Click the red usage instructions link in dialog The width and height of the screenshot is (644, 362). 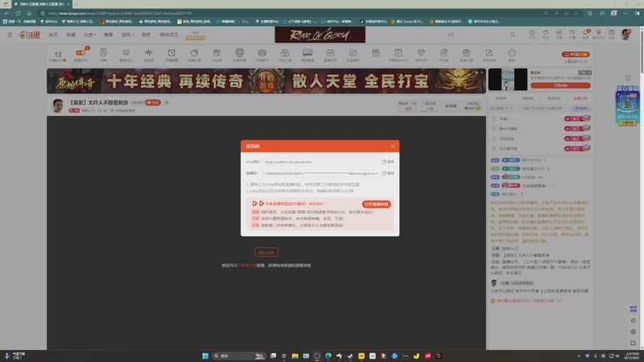pos(316,204)
